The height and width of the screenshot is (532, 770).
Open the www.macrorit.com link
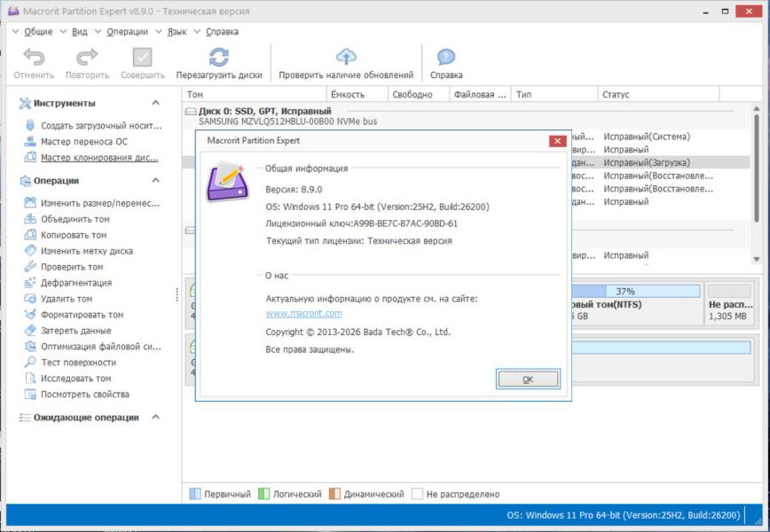[303, 313]
